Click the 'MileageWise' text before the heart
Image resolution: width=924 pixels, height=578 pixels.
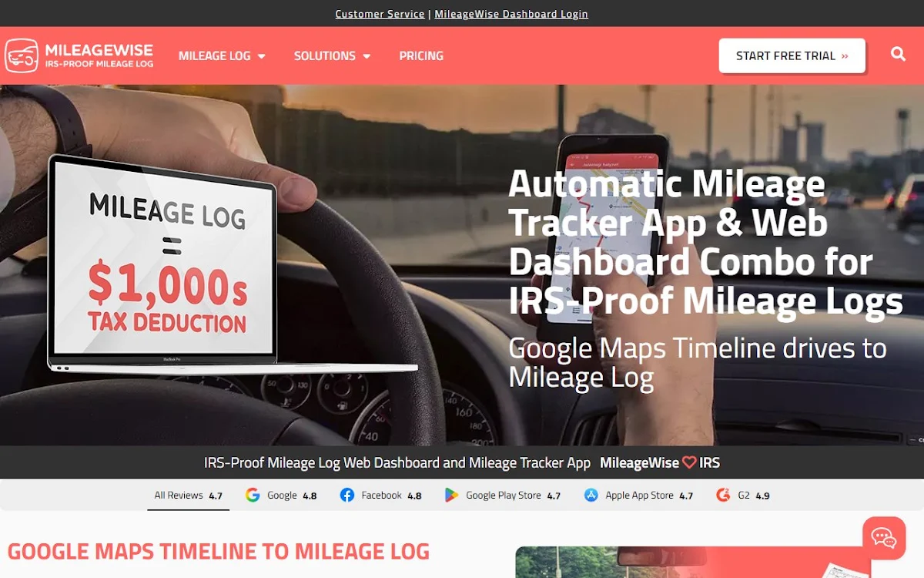(639, 463)
